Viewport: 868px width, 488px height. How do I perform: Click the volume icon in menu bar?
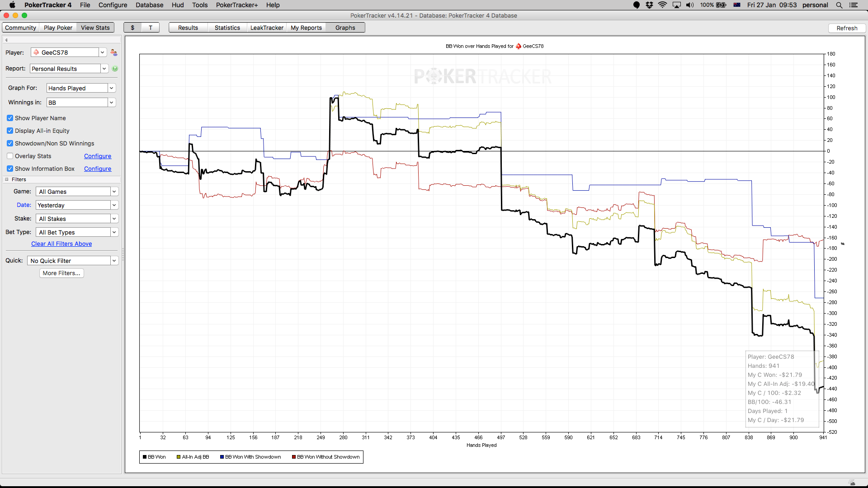click(690, 5)
